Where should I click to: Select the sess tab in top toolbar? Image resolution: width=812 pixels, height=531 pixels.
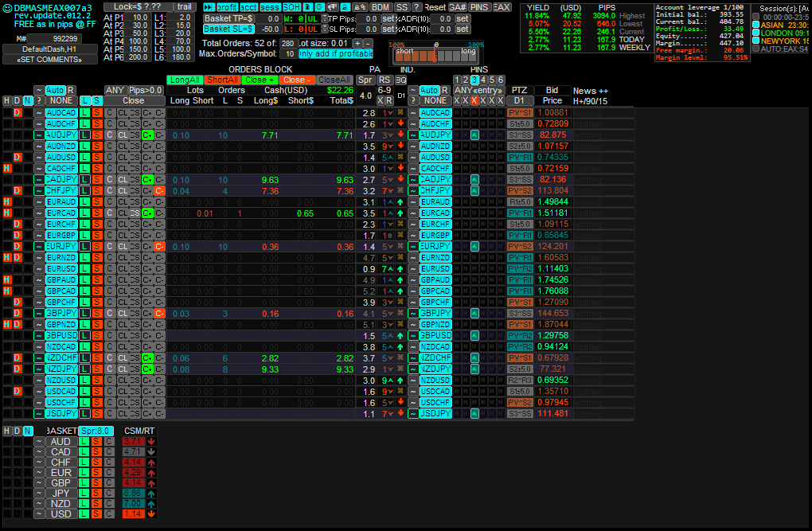pyautogui.click(x=270, y=7)
